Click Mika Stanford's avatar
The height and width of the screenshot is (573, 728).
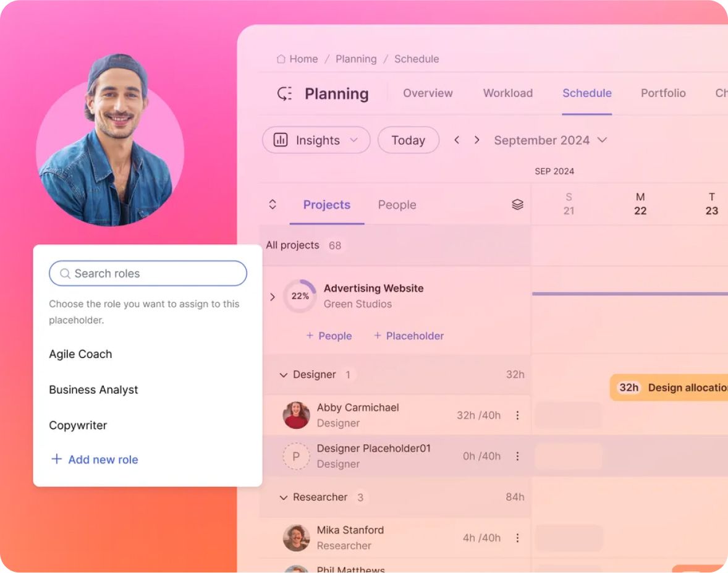[296, 538]
